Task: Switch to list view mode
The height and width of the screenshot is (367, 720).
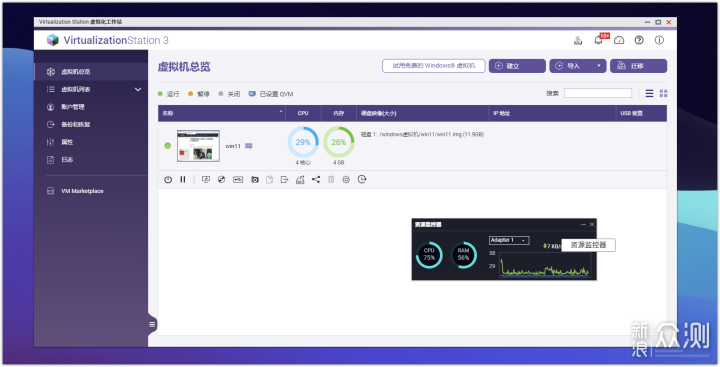Action: (649, 93)
